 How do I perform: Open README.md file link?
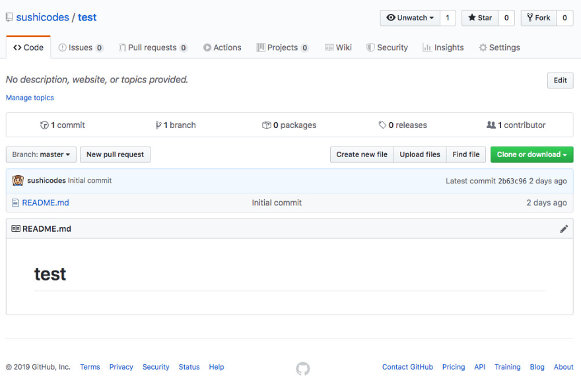(46, 203)
